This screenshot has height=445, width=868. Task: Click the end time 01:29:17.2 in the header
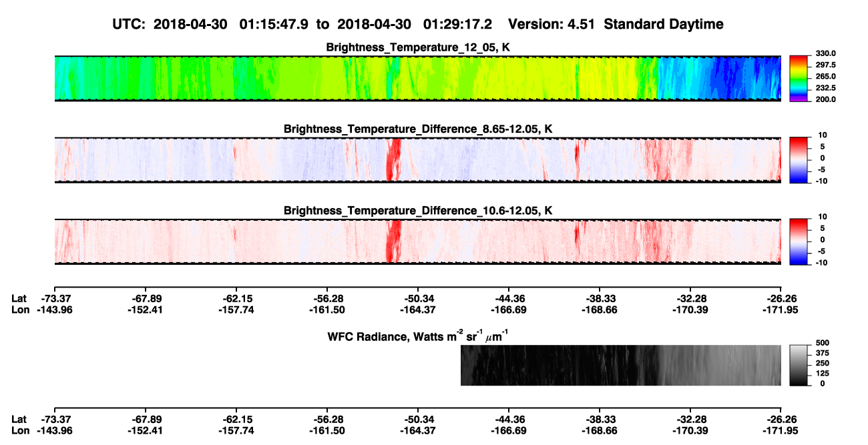(458, 24)
